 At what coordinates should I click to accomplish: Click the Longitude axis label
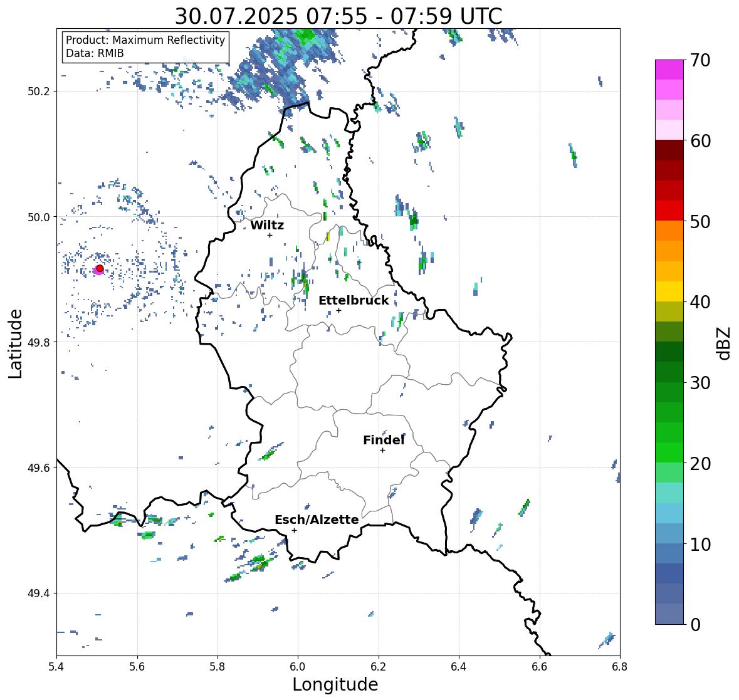[x=335, y=684]
